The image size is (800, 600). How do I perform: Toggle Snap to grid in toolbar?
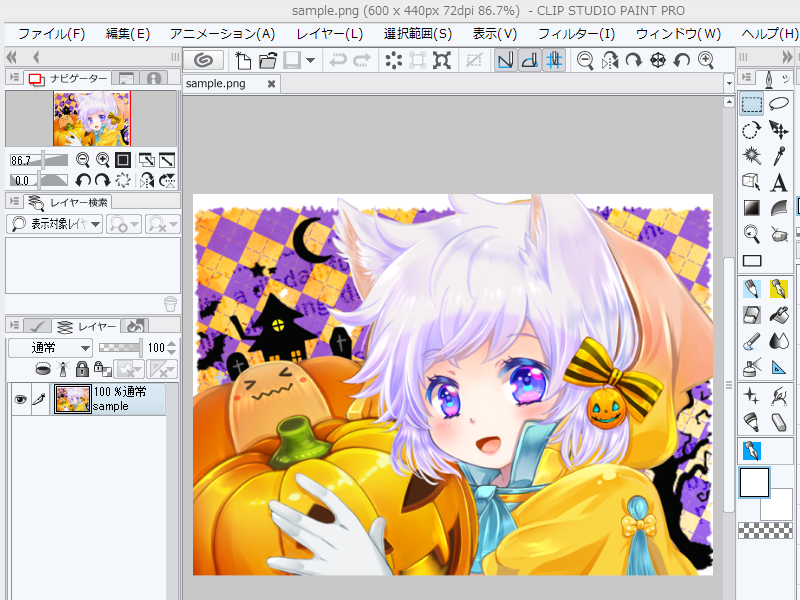coord(555,60)
